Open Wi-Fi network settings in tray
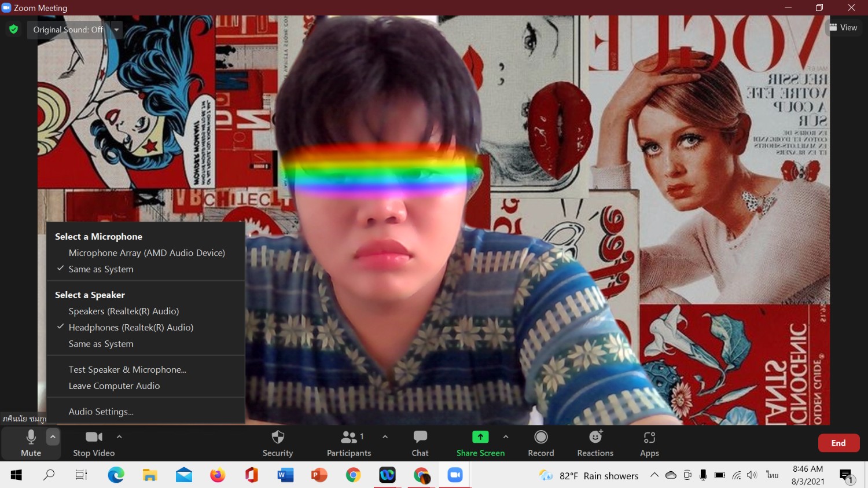The width and height of the screenshot is (868, 488). pos(736,475)
